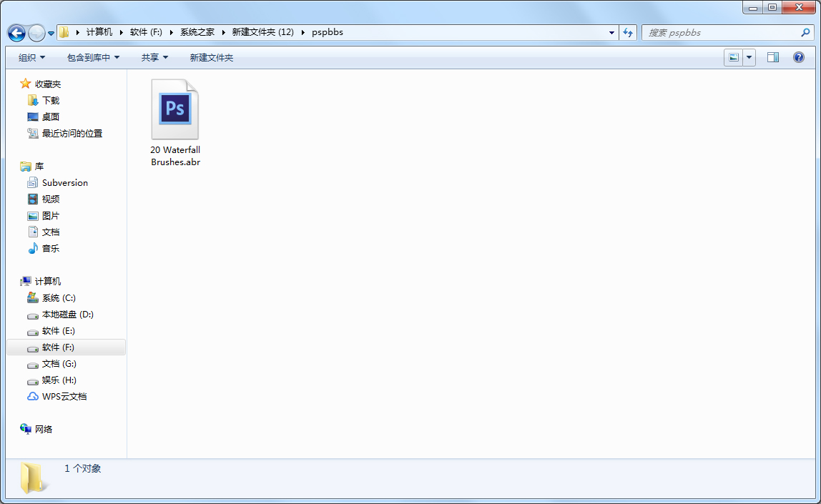Open the 图片 library icon

(x=33, y=216)
